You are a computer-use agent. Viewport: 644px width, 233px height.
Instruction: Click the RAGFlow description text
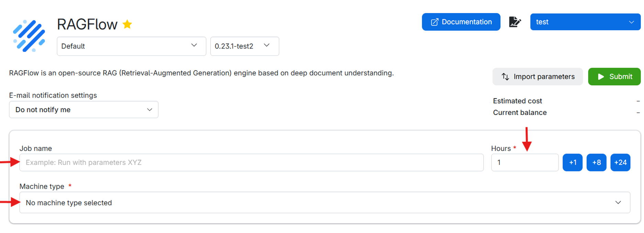click(x=201, y=73)
